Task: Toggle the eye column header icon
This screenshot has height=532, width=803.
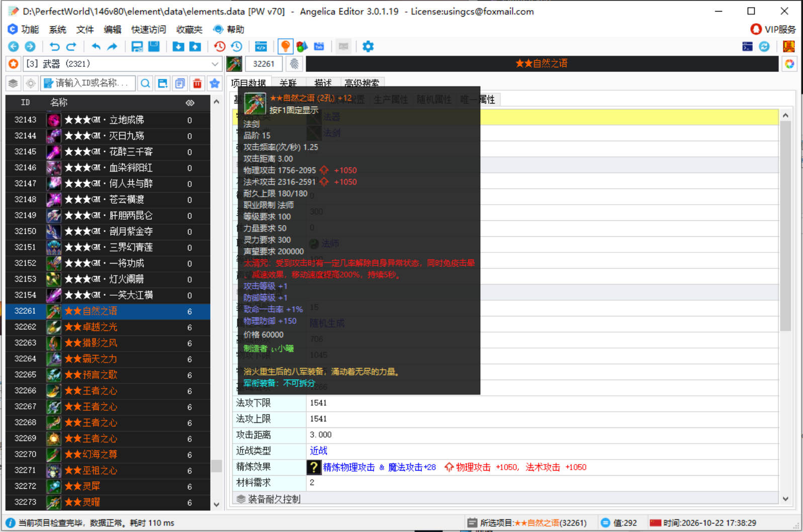Action: click(x=190, y=103)
